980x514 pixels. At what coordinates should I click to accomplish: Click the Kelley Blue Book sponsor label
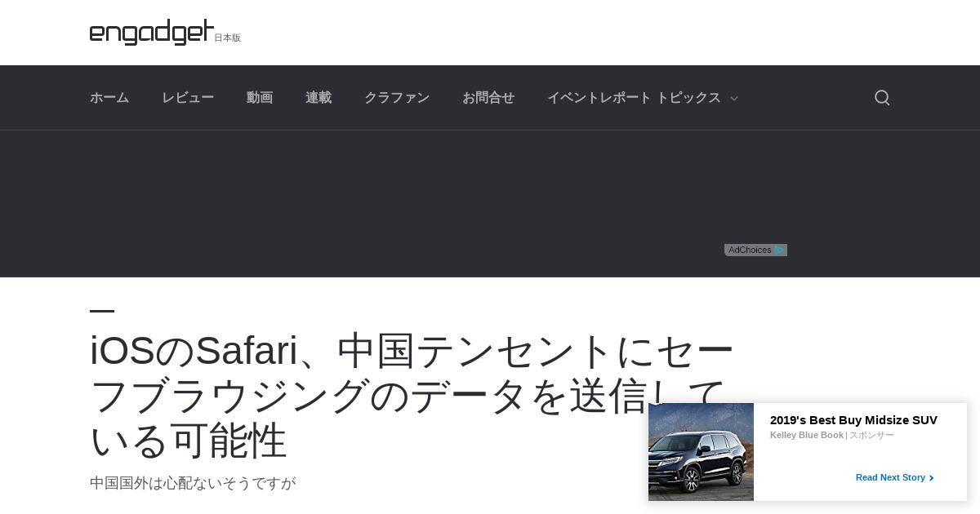click(807, 435)
